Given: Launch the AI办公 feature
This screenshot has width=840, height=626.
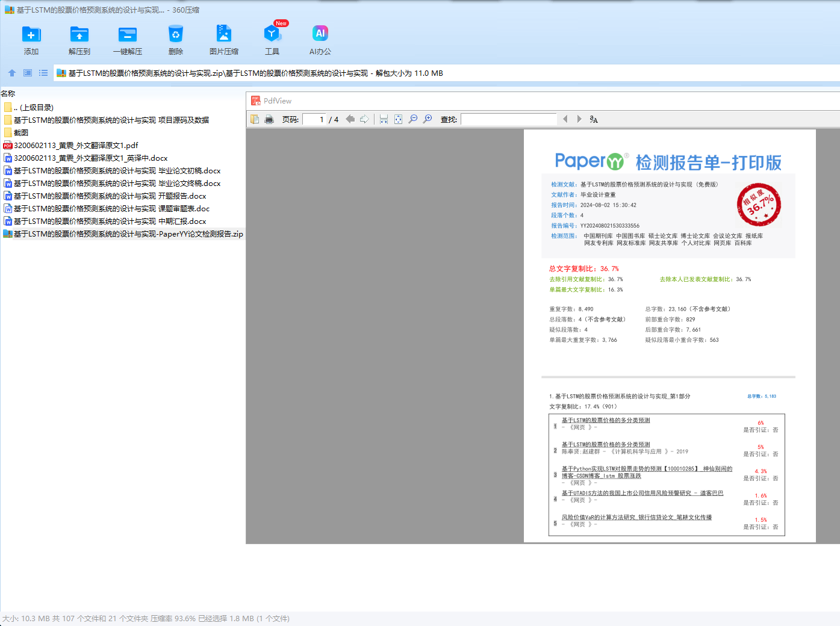Looking at the screenshot, I should pos(320,34).
